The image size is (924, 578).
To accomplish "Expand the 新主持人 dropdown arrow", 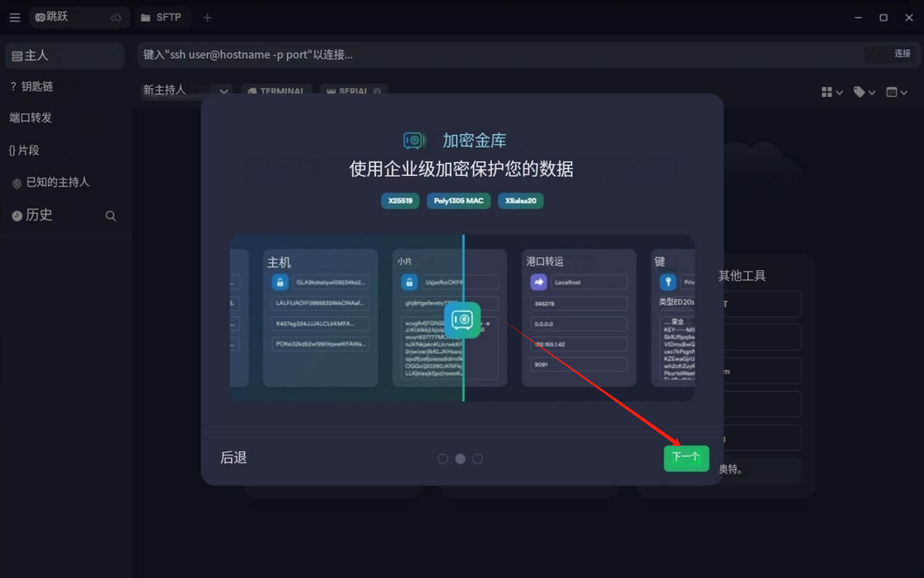I will (223, 91).
